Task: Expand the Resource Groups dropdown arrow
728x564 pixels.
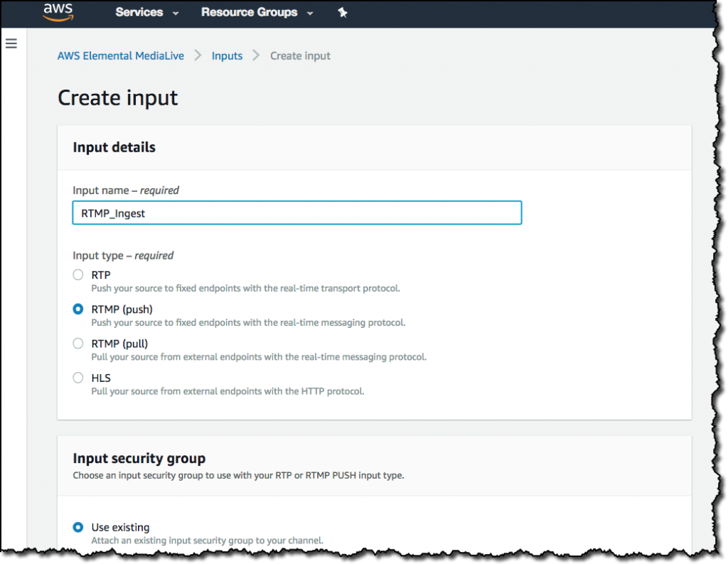Action: tap(309, 12)
